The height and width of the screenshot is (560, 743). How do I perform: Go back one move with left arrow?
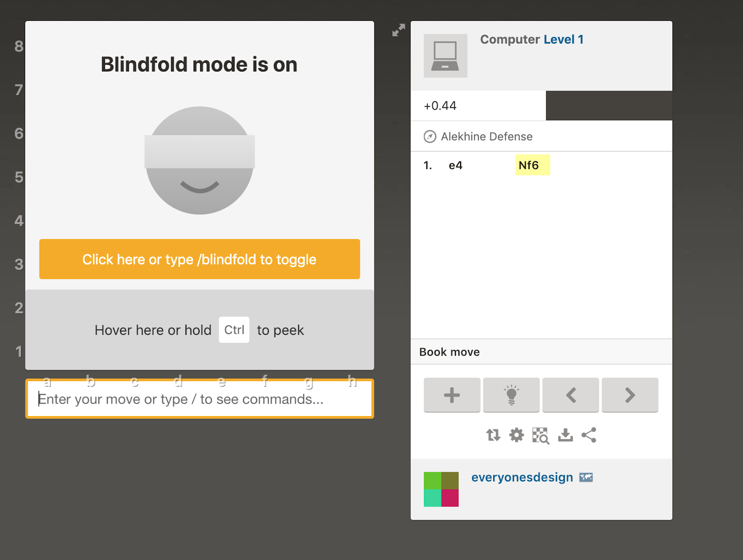pos(571,395)
